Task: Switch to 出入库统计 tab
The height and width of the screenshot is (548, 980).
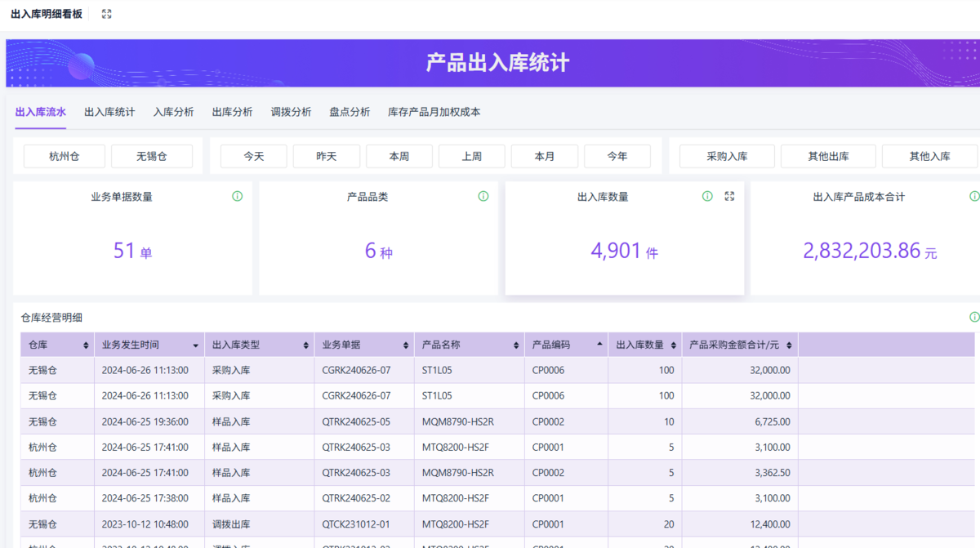Action: click(x=109, y=112)
